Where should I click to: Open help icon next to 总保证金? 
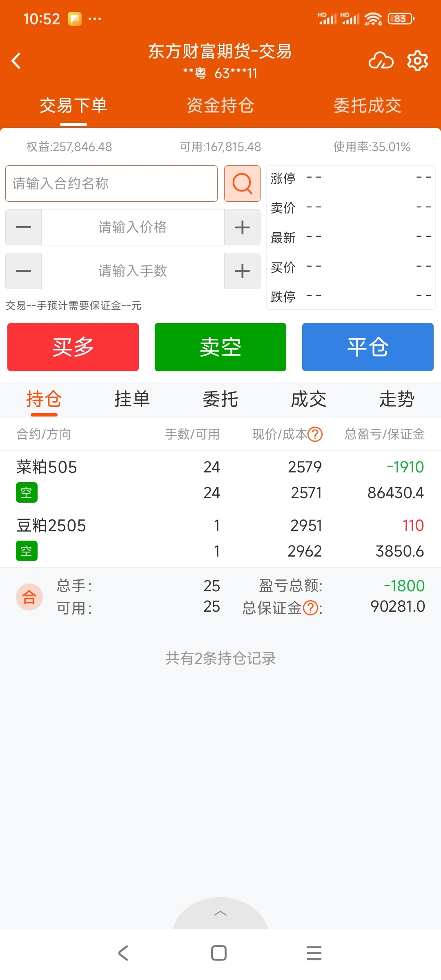tap(311, 608)
